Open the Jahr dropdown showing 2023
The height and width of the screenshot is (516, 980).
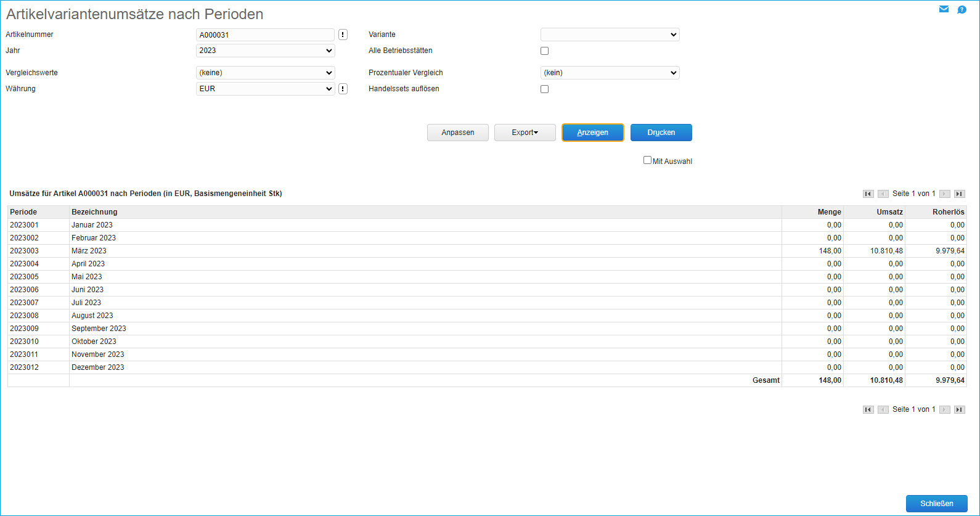click(x=265, y=51)
